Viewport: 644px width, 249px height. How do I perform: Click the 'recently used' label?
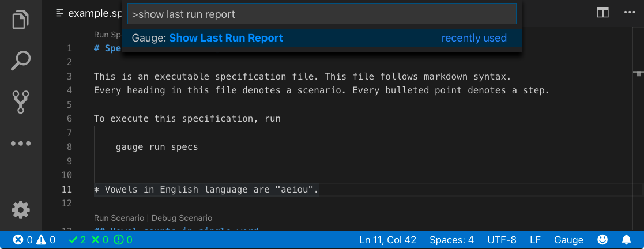pyautogui.click(x=474, y=38)
